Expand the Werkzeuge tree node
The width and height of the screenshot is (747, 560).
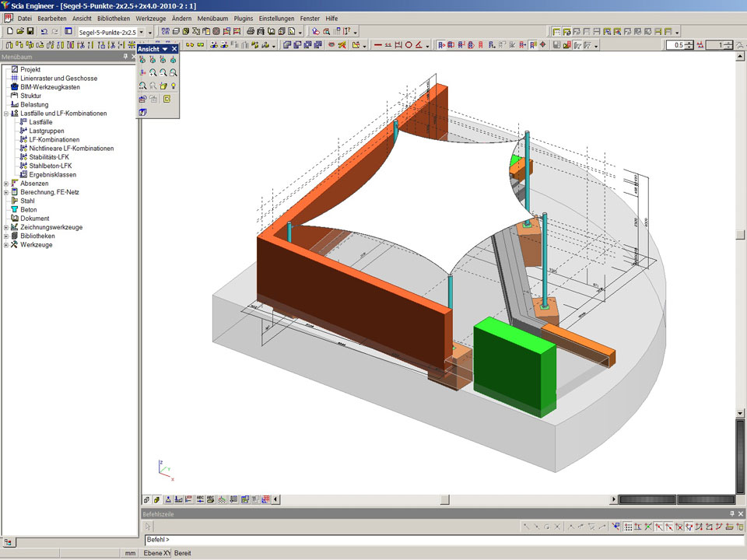(6, 245)
